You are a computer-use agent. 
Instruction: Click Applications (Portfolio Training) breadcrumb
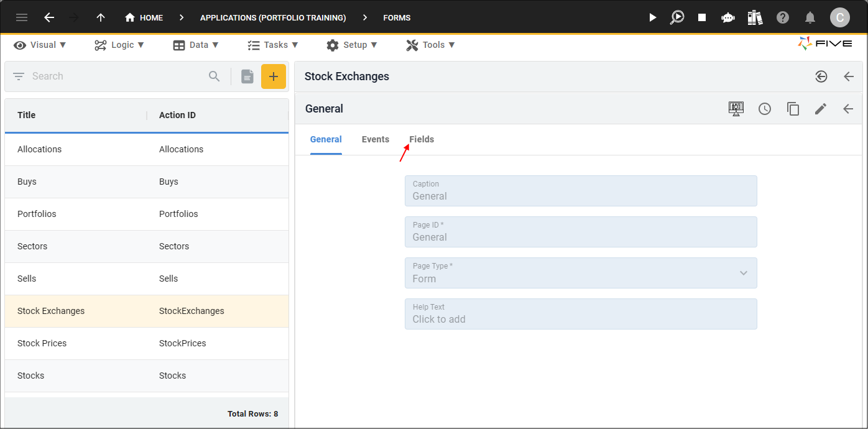[273, 17]
